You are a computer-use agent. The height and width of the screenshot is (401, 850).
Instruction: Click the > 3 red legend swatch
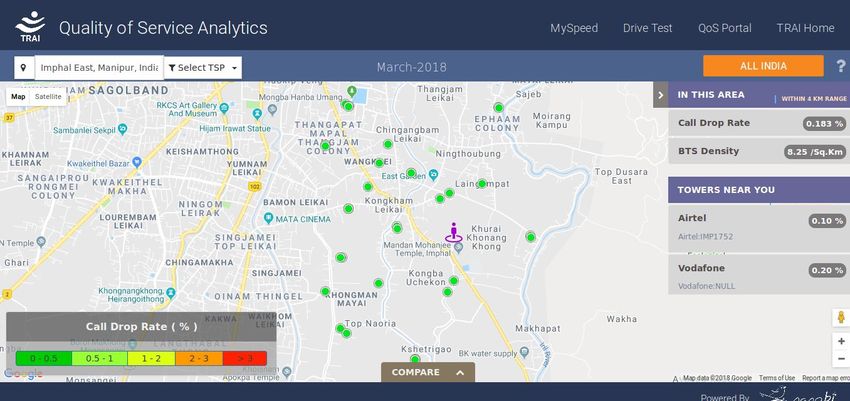245,358
